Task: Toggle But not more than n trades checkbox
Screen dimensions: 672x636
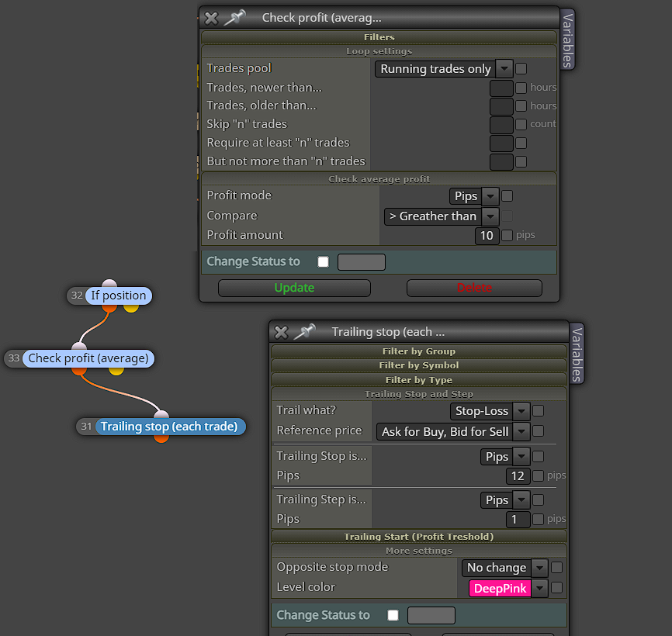Action: click(x=521, y=161)
